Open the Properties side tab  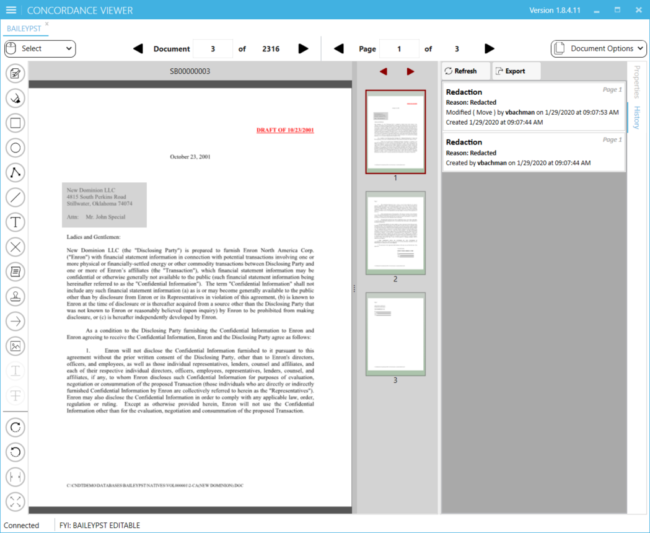pyautogui.click(x=637, y=82)
